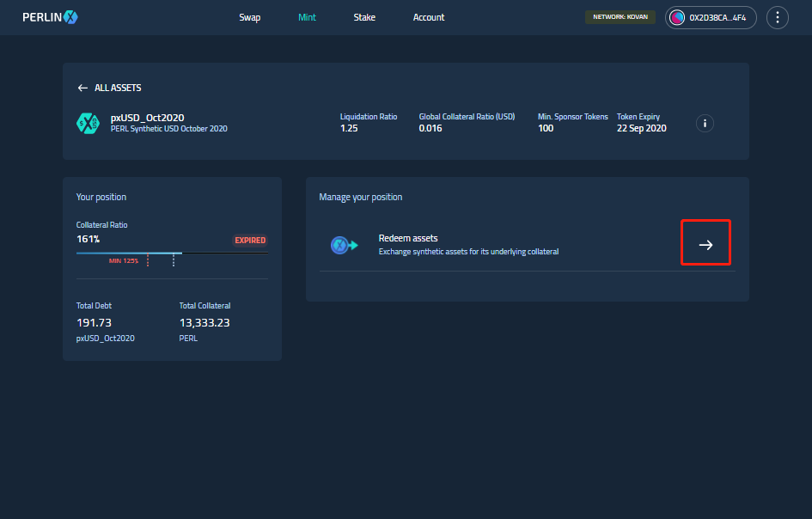
Task: Click the Liquidation Ratio label
Action: pos(369,117)
